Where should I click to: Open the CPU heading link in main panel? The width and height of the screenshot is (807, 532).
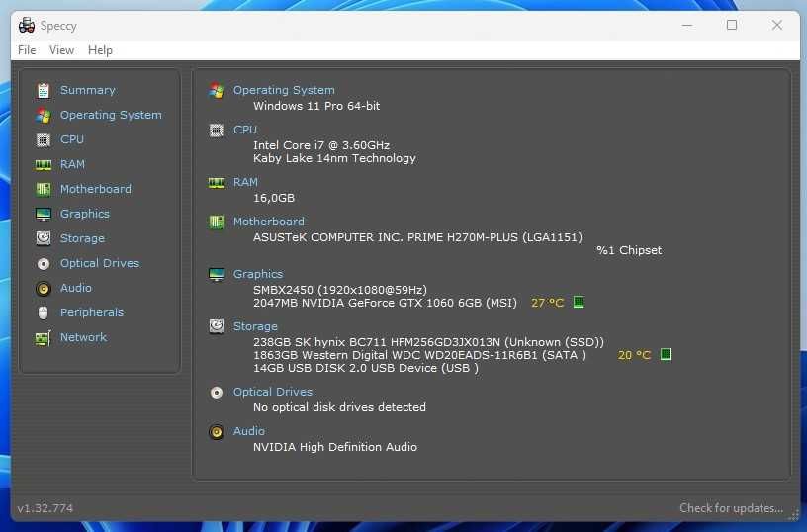pyautogui.click(x=245, y=130)
